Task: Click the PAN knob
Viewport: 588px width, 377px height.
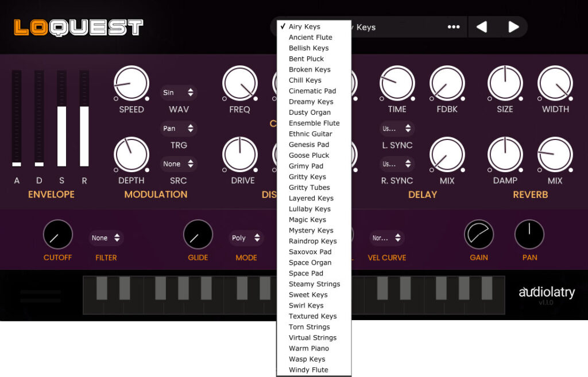Action: [x=529, y=235]
